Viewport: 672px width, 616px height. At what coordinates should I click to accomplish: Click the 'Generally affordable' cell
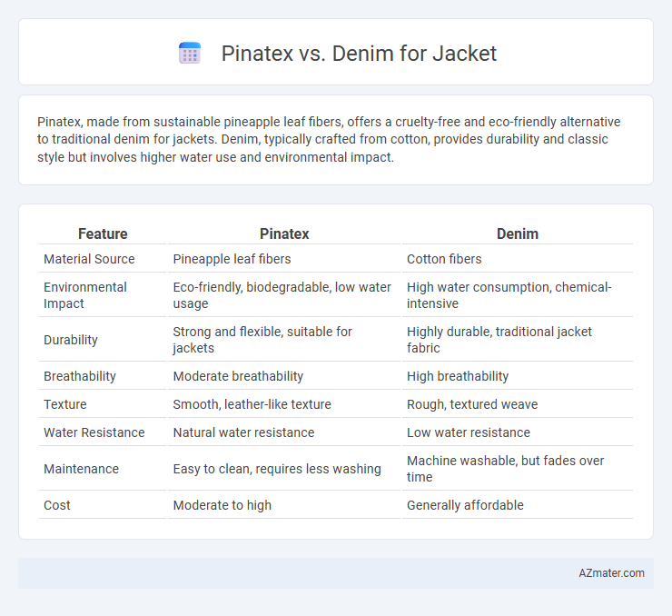pyautogui.click(x=465, y=505)
